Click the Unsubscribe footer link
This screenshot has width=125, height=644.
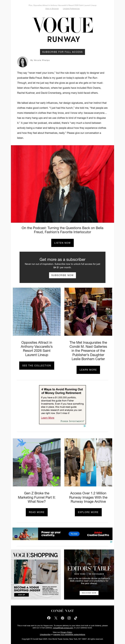(45, 634)
